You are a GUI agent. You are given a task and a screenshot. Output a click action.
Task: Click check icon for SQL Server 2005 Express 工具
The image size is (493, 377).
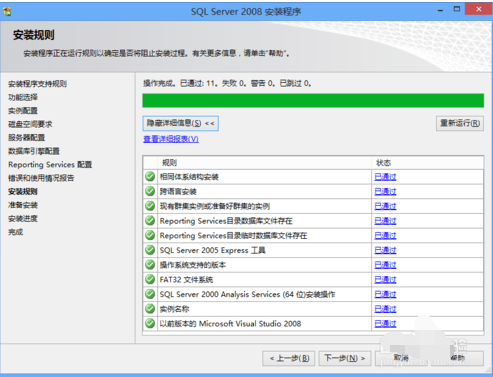coord(150,250)
